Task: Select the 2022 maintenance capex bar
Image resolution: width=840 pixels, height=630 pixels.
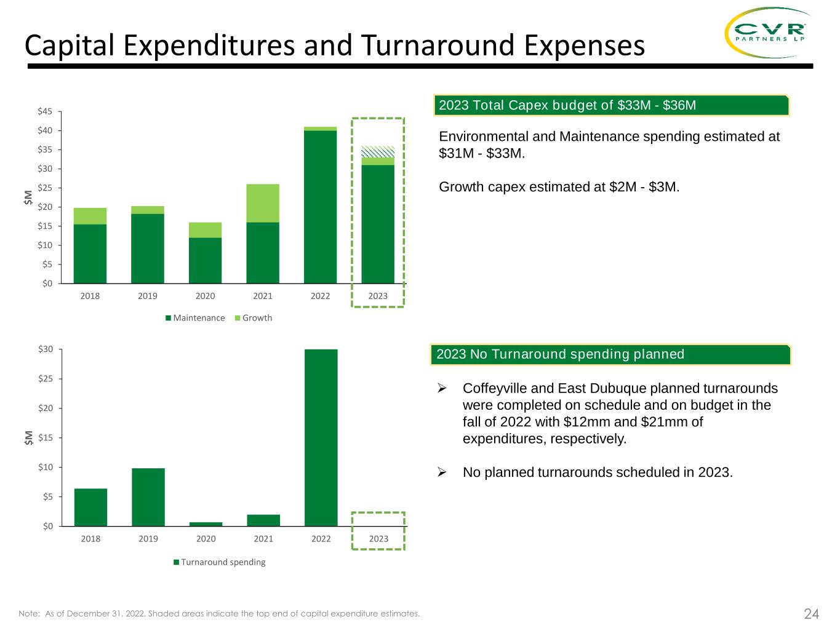Action: click(x=321, y=206)
